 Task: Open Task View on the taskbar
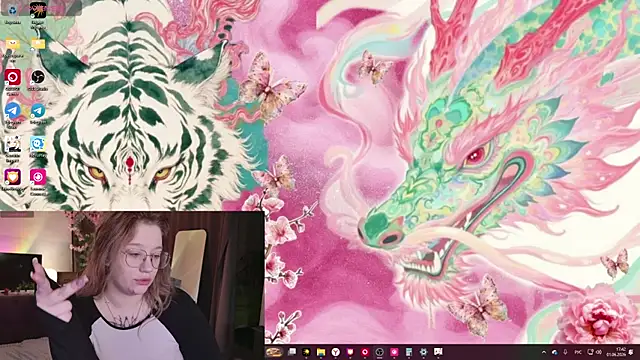click(291, 352)
